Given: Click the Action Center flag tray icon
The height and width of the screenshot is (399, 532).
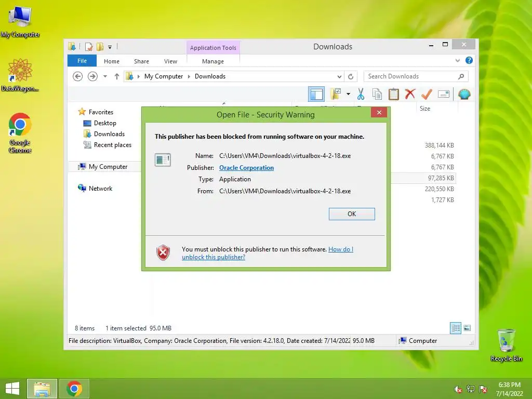Looking at the screenshot, I should [x=483, y=389].
